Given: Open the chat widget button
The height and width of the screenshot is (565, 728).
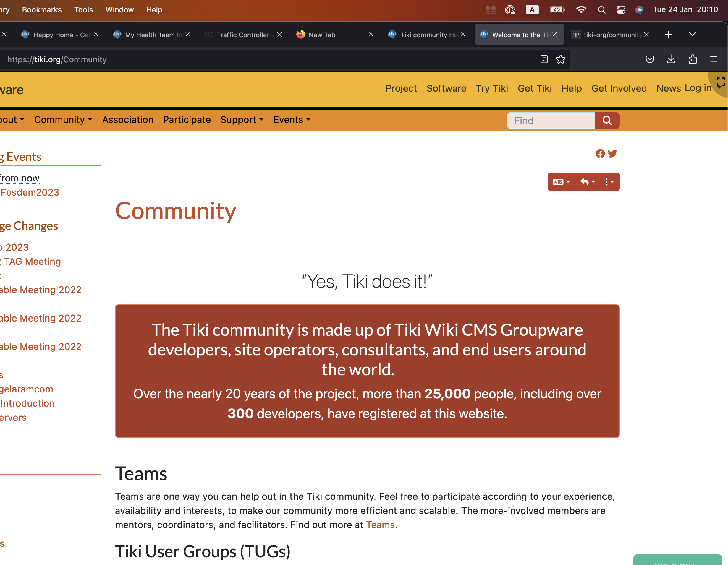Looking at the screenshot, I should (677, 560).
